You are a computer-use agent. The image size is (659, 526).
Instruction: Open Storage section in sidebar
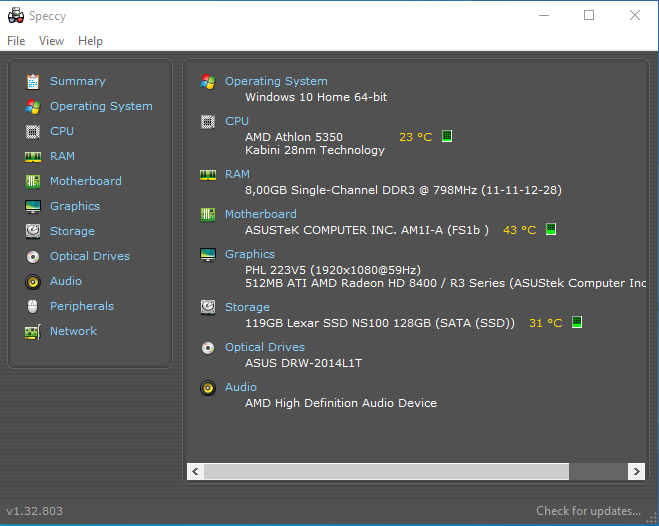click(x=72, y=231)
